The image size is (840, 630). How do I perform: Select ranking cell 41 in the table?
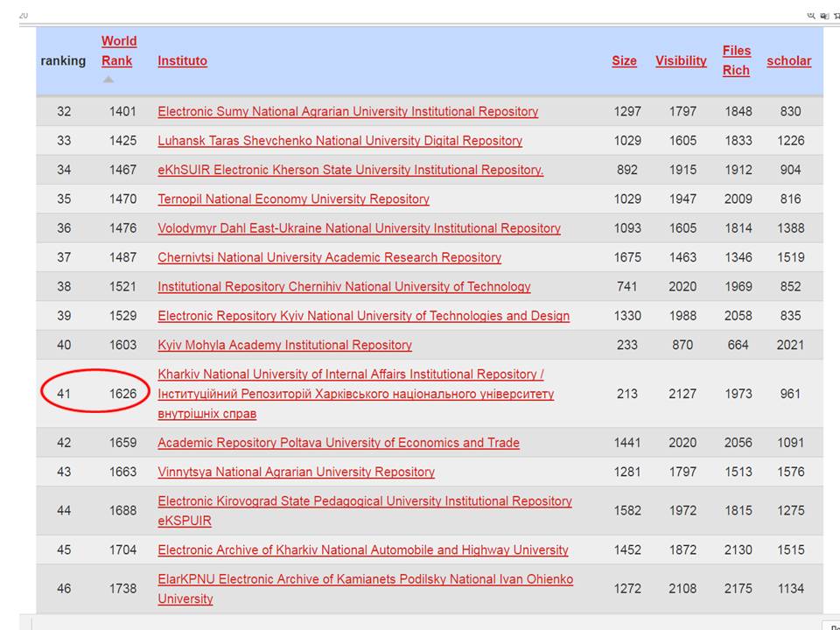click(64, 394)
